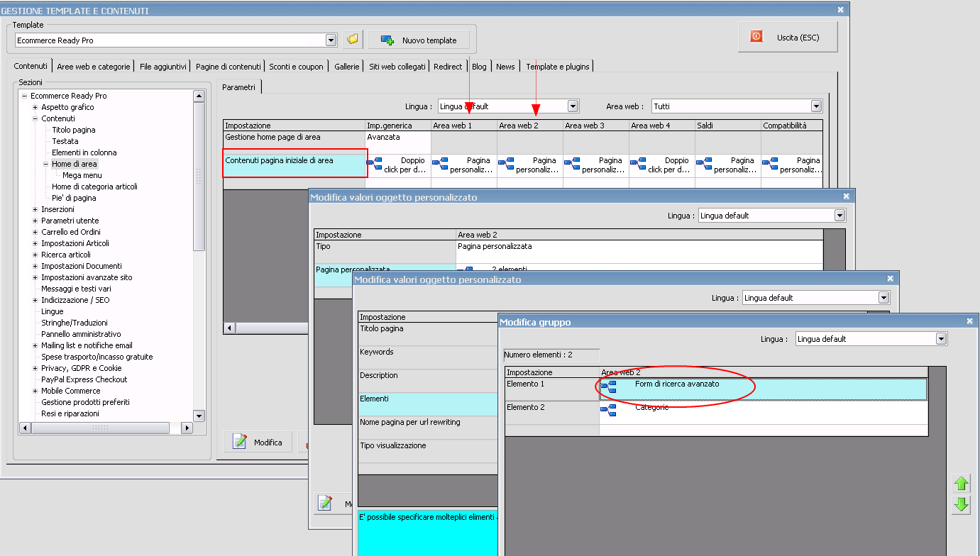Open the Template selection dropdown arrow
The image size is (980, 556).
[331, 40]
